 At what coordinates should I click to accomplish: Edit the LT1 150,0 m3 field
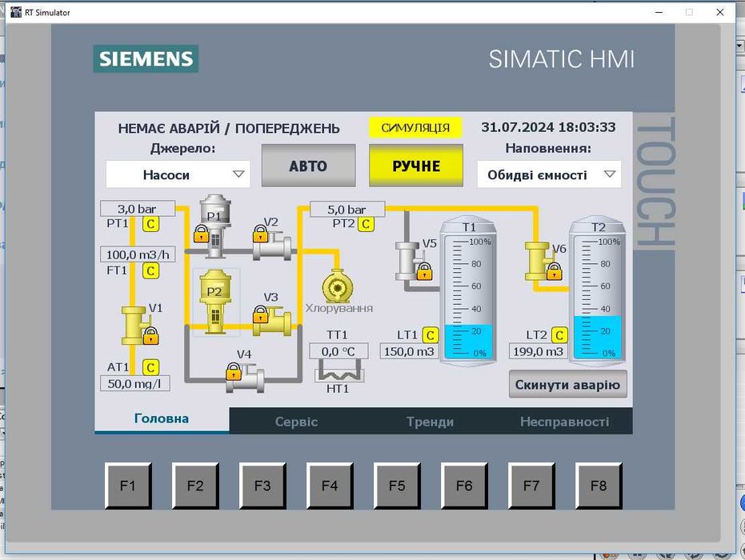point(409,351)
